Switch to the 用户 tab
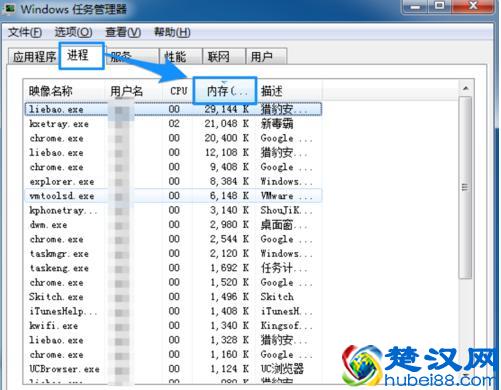 coord(266,56)
